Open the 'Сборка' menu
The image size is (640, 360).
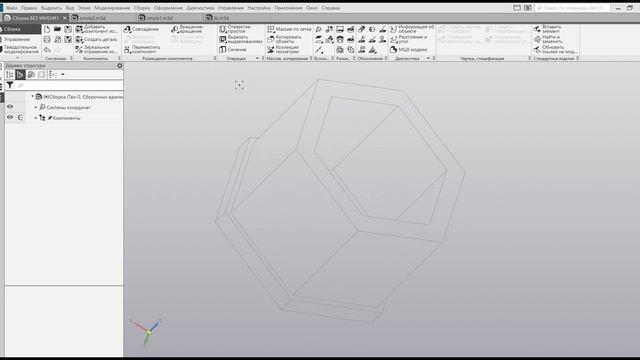142,8
